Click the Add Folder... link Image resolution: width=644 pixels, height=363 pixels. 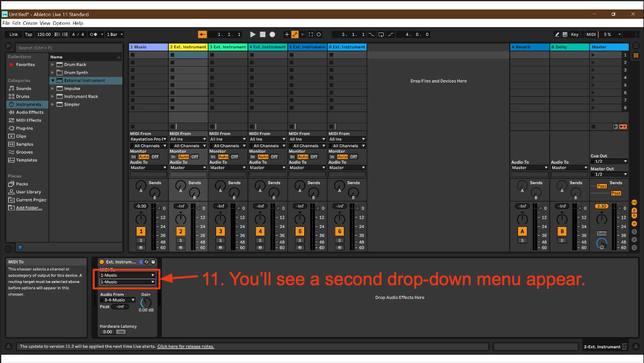29,208
